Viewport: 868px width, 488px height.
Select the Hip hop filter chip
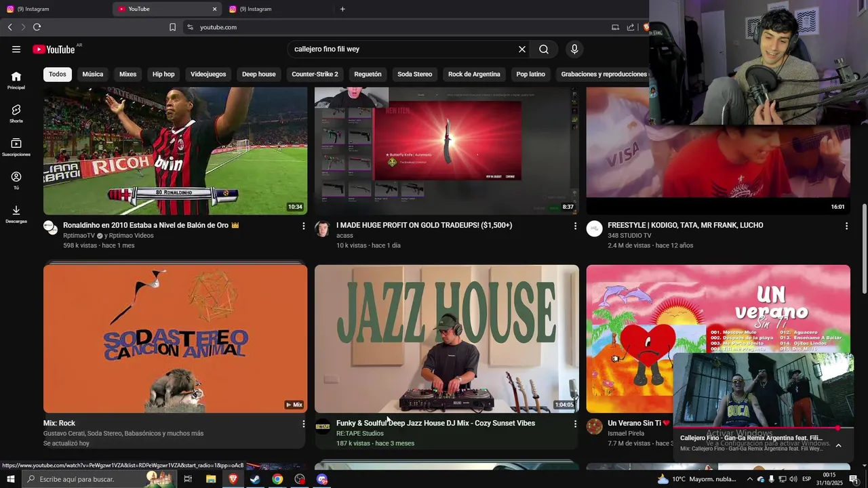tap(163, 74)
